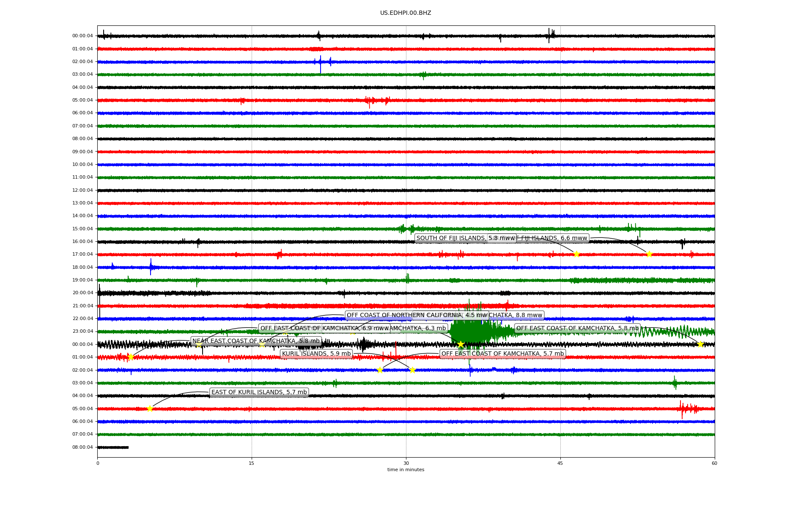Viewport: 812px width, 508px height.
Task: Click the 21:00:04 row time label
Action: pos(82,306)
